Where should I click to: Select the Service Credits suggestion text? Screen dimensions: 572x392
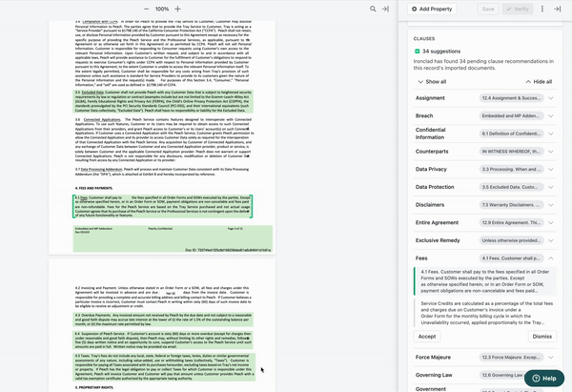click(x=486, y=313)
